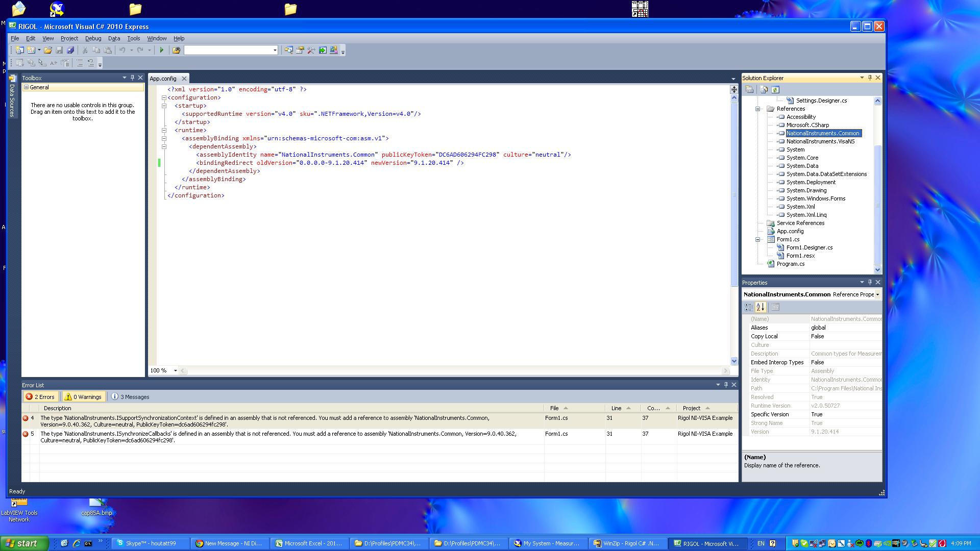The image size is (980, 551).
Task: Open Toolbox window position dropdown arrow
Action: (124, 78)
